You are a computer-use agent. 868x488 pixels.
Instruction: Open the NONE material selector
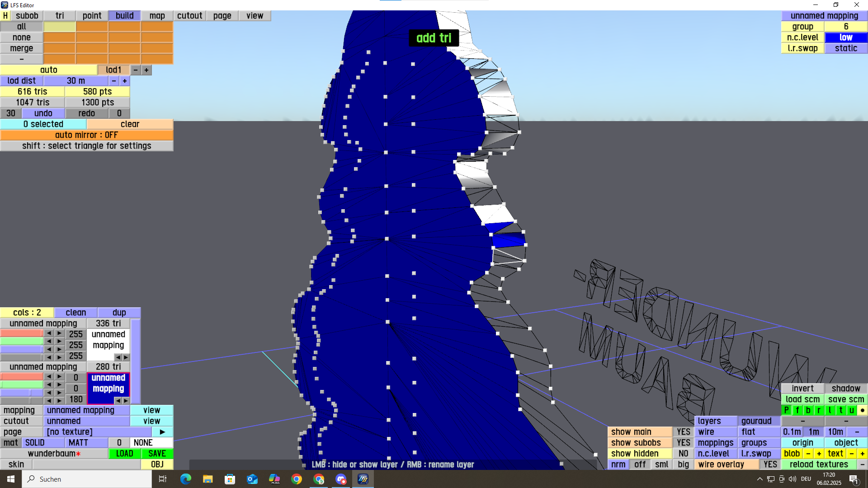pyautogui.click(x=151, y=443)
